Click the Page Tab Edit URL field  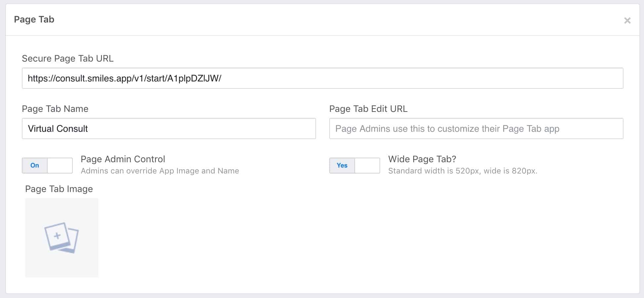(476, 128)
